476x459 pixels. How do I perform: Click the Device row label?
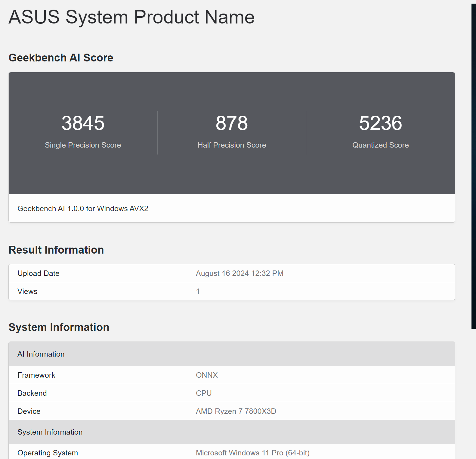29,411
